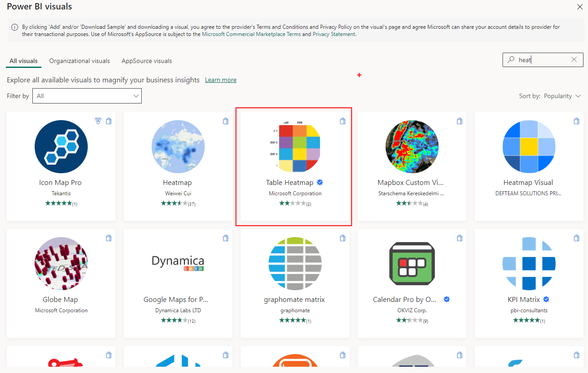
Task: Click the Tekantis publisher name
Action: pyautogui.click(x=61, y=193)
